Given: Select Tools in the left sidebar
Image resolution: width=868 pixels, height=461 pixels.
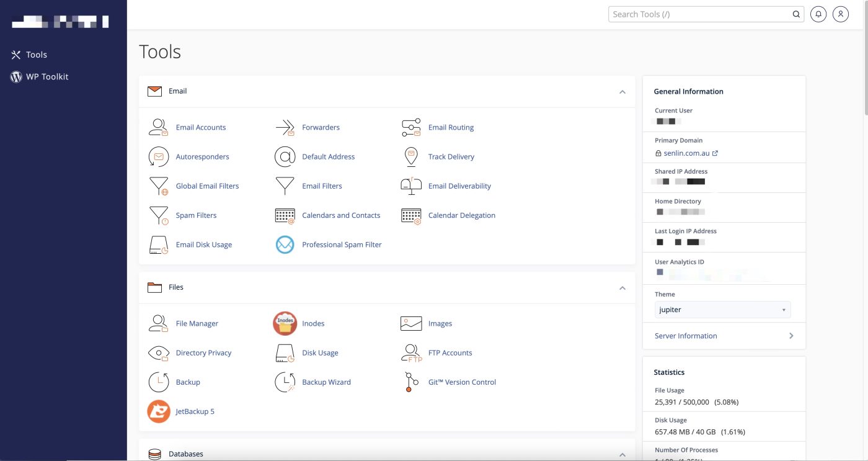Looking at the screenshot, I should (36, 55).
